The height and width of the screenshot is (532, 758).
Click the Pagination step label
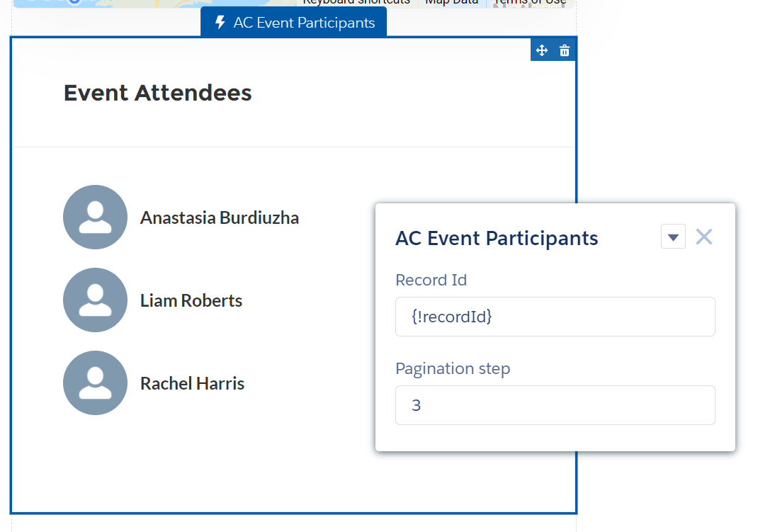tap(453, 368)
